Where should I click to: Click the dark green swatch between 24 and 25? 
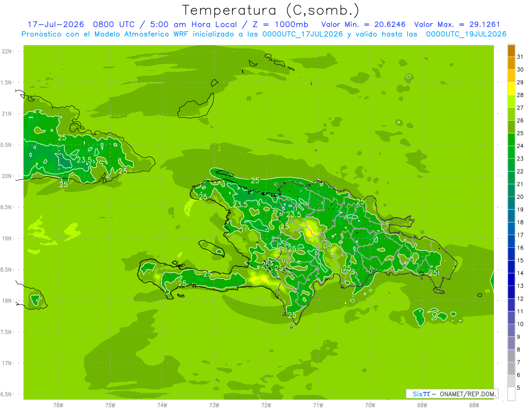(511, 140)
